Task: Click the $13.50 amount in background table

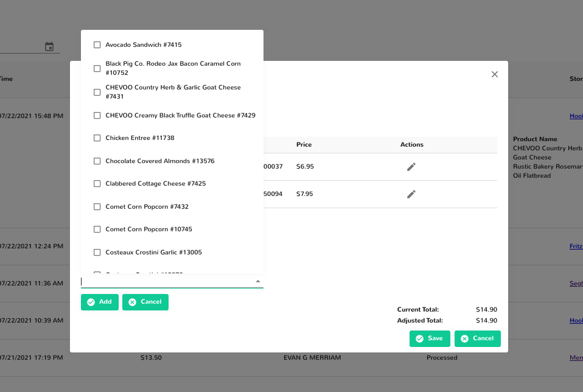Action: [x=151, y=358]
